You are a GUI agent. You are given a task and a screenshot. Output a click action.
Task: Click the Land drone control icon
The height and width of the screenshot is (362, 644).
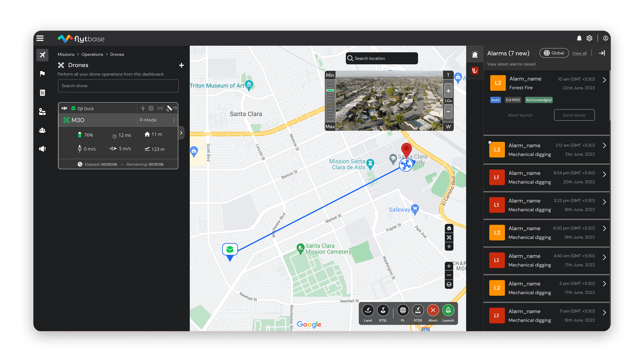368,311
